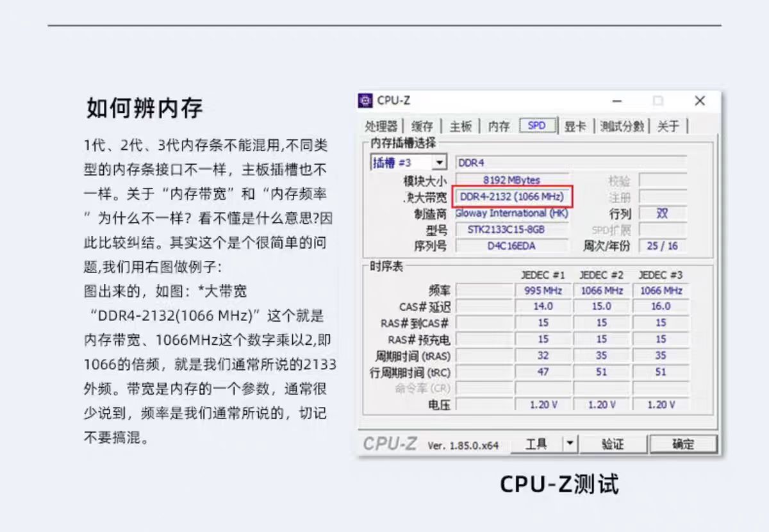769x532 pixels.
Task: Switch to the 处理器 tab
Action: coord(381,126)
